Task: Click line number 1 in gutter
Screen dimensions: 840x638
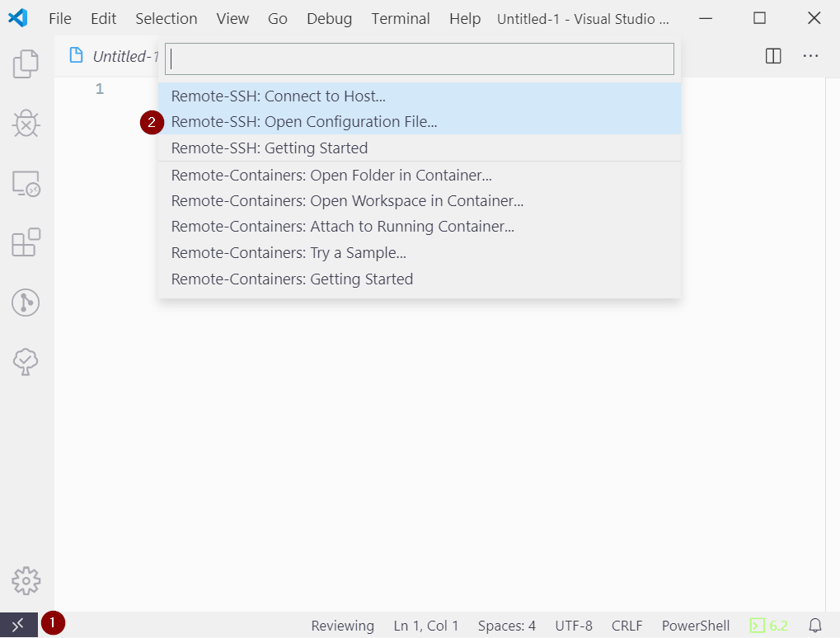Action: click(100, 89)
